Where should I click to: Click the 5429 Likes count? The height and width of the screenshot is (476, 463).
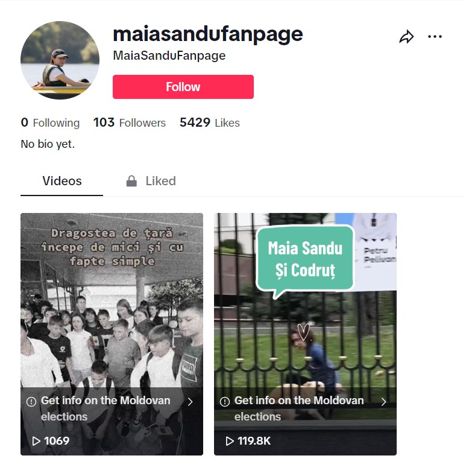[210, 122]
